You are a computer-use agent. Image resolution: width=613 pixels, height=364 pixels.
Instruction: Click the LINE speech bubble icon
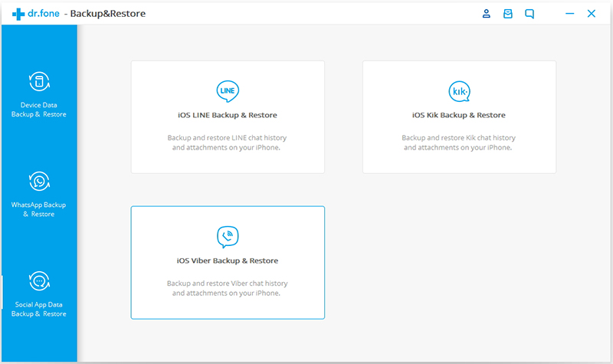(x=228, y=91)
